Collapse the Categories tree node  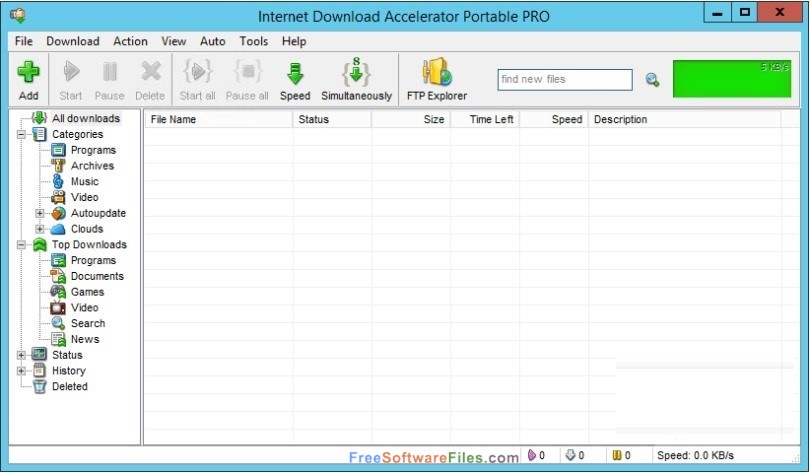pos(21,135)
